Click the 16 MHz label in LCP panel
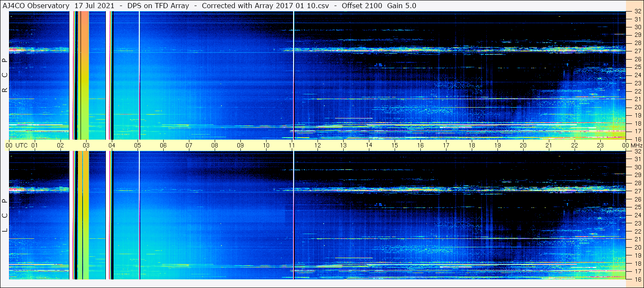644x288 pixels. (x=637, y=279)
